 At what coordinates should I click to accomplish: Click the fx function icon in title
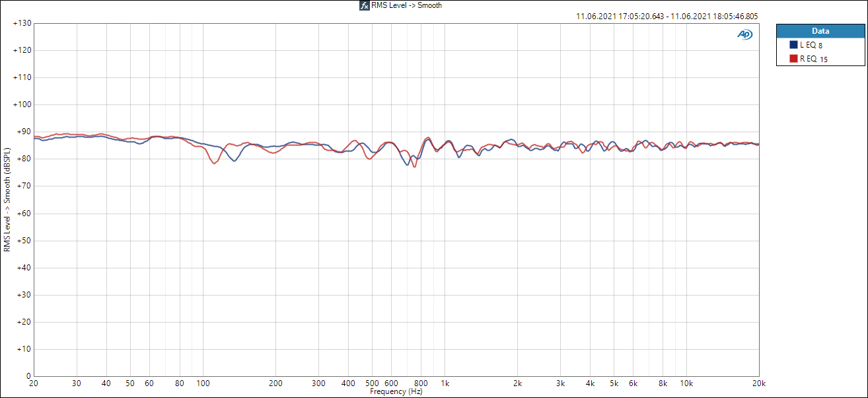(x=364, y=5)
